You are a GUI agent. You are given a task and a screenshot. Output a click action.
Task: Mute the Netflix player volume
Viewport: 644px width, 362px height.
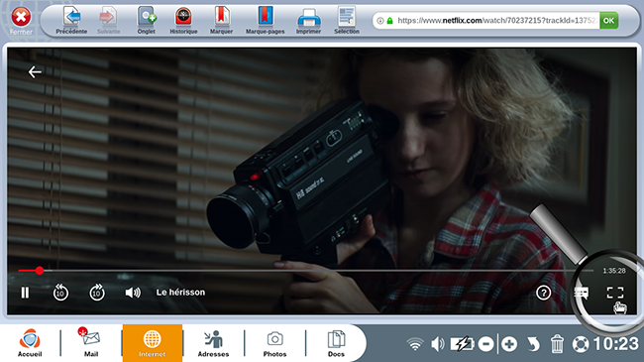133,293
